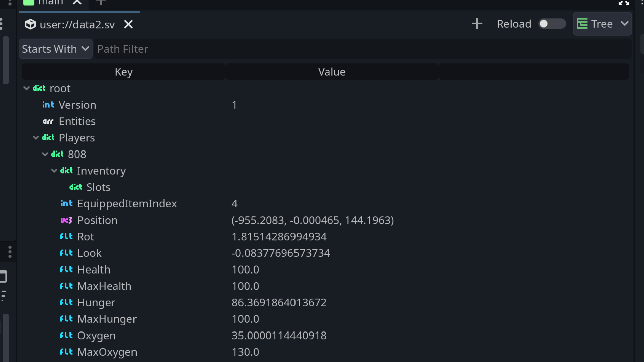This screenshot has height=362, width=644.
Task: Click the vc3 type icon for Position
Action: click(x=66, y=220)
